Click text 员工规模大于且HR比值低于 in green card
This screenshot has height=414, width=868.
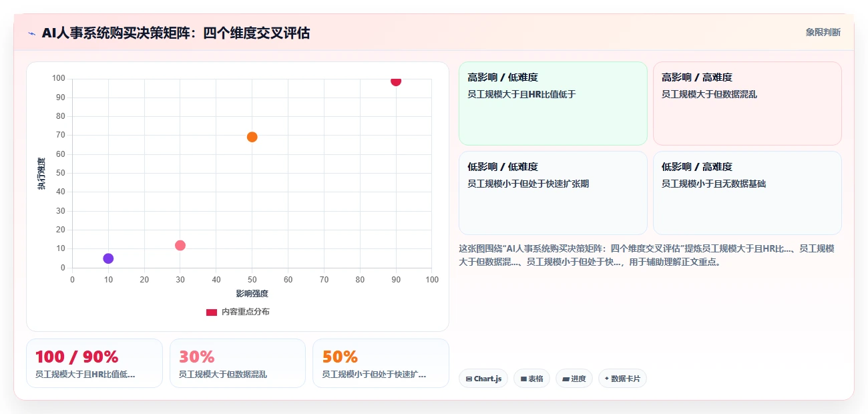(x=521, y=94)
